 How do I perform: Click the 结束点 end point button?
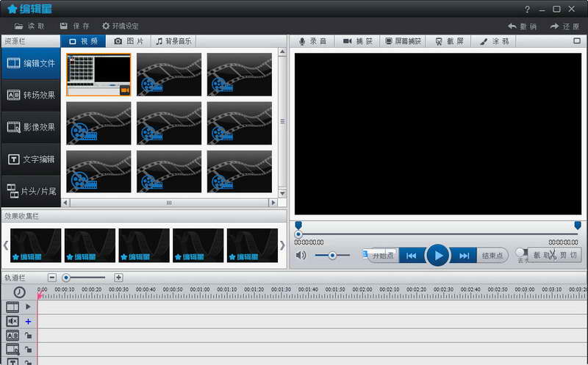[x=492, y=256]
